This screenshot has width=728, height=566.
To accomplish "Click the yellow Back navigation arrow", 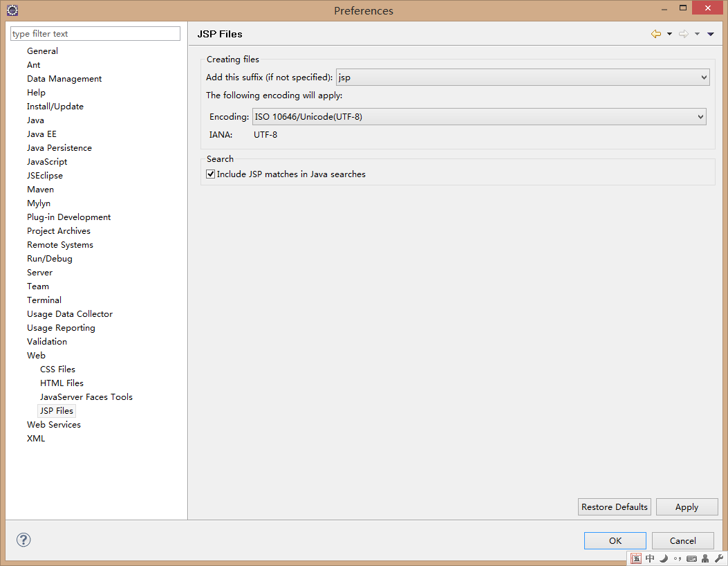I will pyautogui.click(x=655, y=34).
